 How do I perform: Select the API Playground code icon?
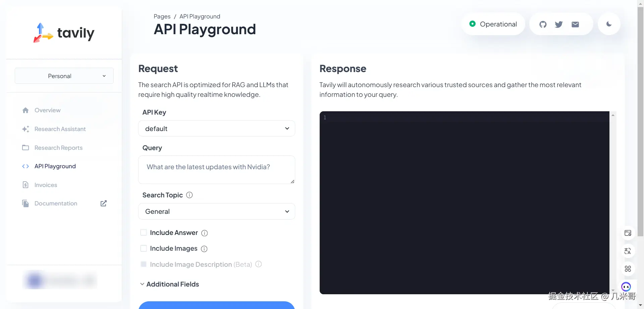(x=26, y=166)
